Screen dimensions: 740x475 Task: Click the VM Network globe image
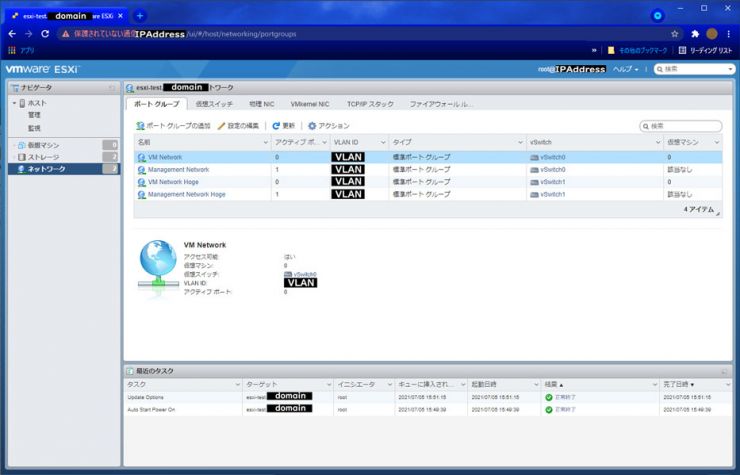[158, 264]
